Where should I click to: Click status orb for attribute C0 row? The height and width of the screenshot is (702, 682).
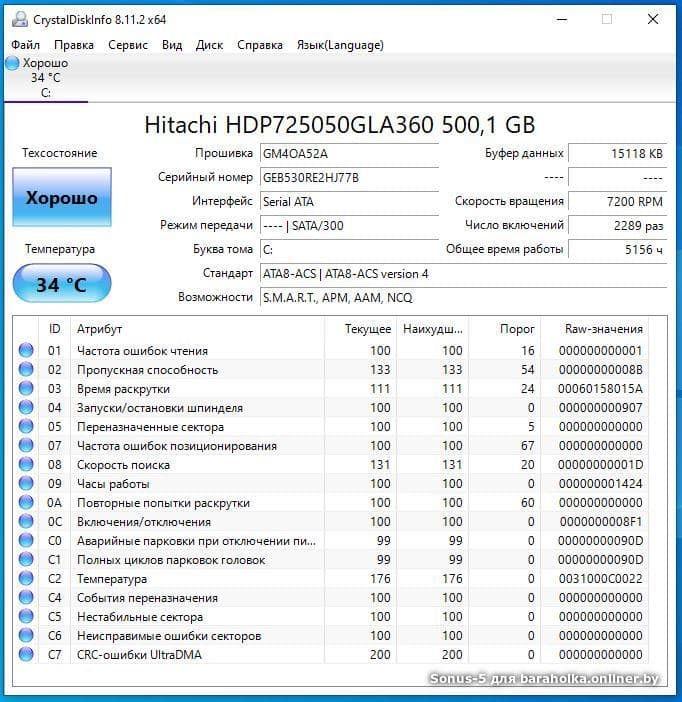coord(26,540)
